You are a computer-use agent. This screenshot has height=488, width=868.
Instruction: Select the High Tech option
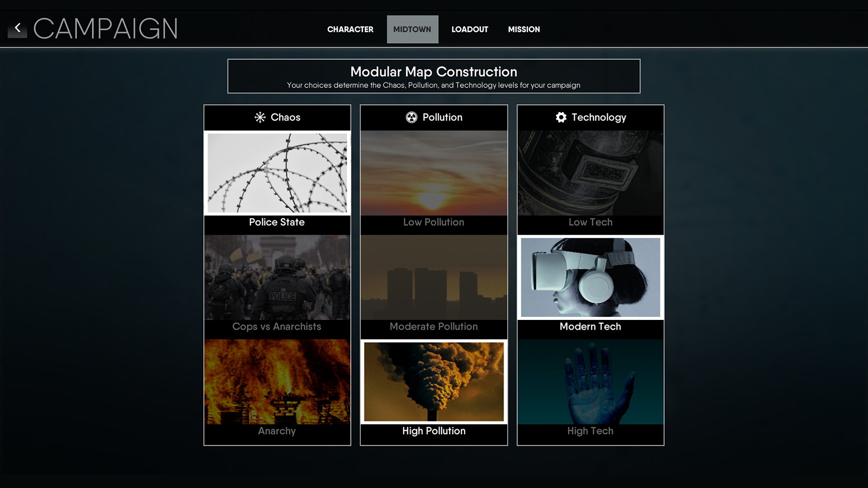(x=590, y=390)
